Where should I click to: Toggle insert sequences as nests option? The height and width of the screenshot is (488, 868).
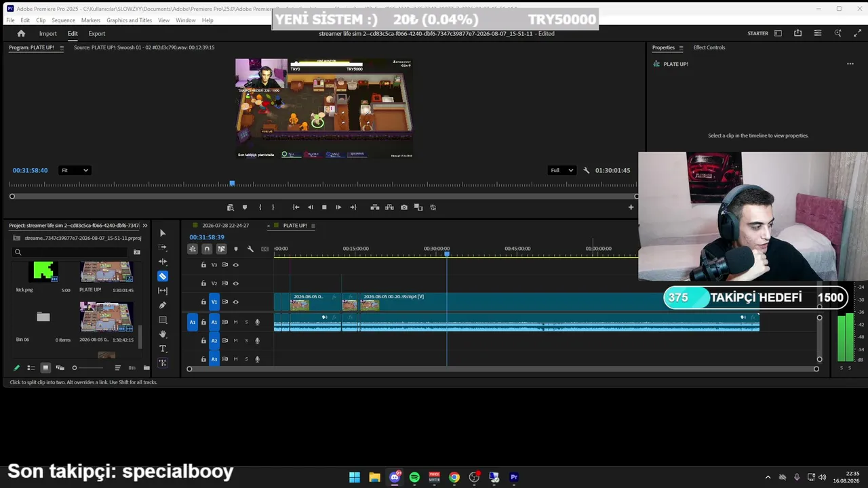pos(193,249)
